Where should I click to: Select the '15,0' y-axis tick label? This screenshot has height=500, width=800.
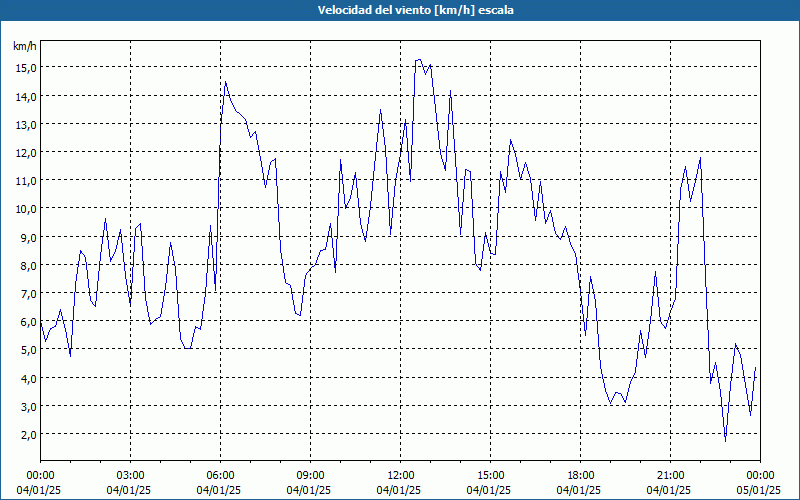25,67
